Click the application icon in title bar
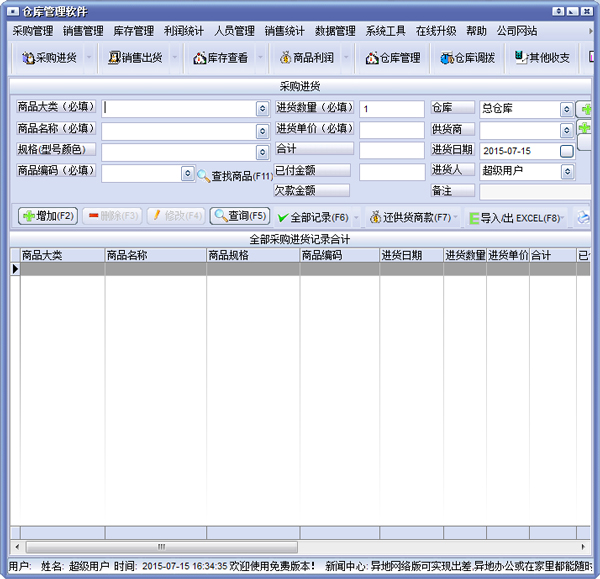Image resolution: width=600 pixels, height=579 pixels. pyautogui.click(x=13, y=11)
